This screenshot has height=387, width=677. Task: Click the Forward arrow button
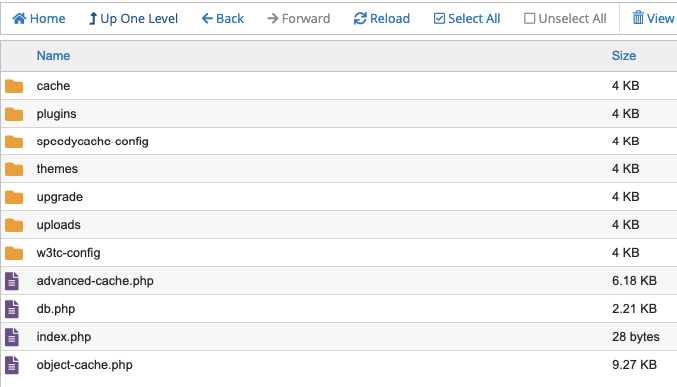(x=299, y=19)
